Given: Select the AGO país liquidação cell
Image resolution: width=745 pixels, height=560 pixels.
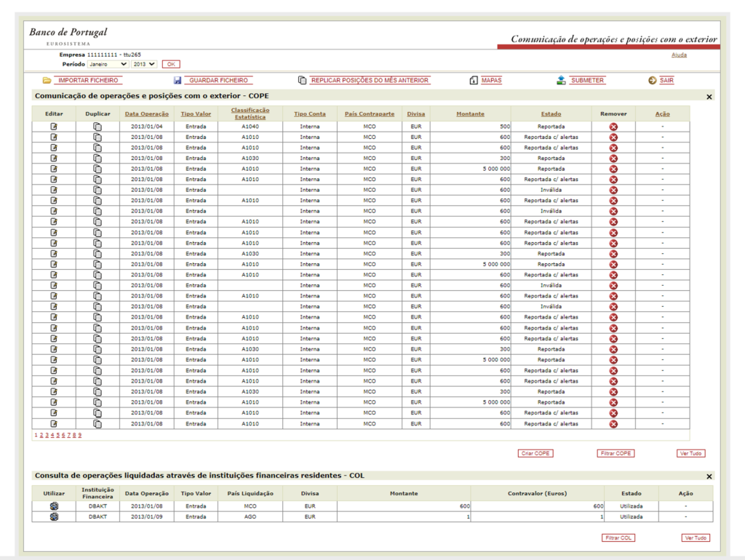Looking at the screenshot, I should coord(250,517).
